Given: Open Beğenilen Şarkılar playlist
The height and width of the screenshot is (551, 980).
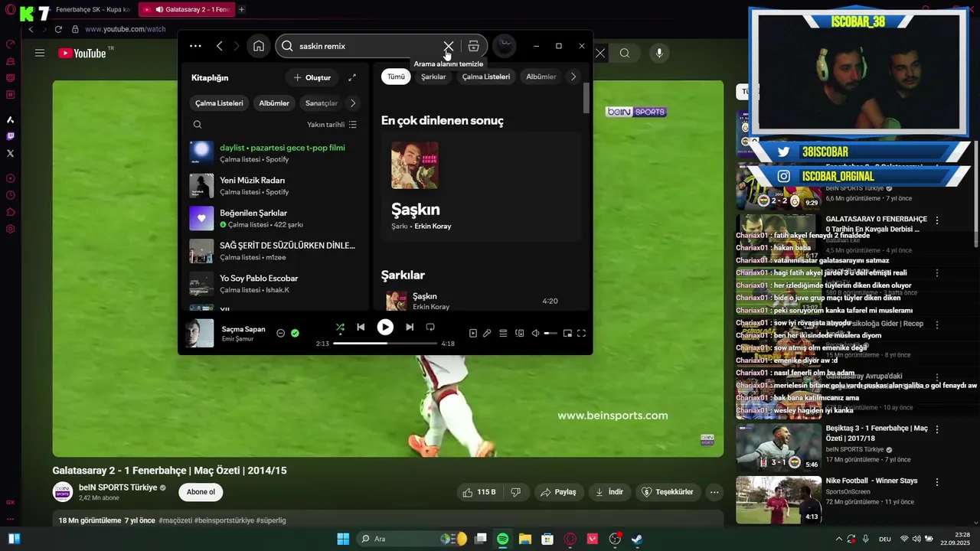Looking at the screenshot, I should pos(275,218).
